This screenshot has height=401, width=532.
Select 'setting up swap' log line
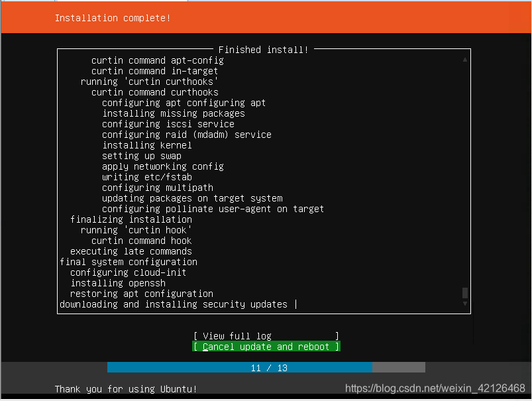coord(142,156)
